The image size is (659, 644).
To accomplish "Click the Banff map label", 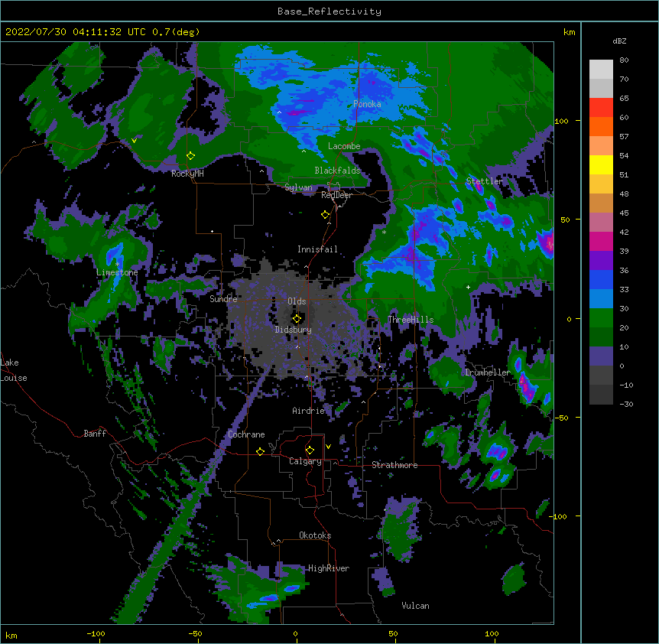I will click(95, 434).
